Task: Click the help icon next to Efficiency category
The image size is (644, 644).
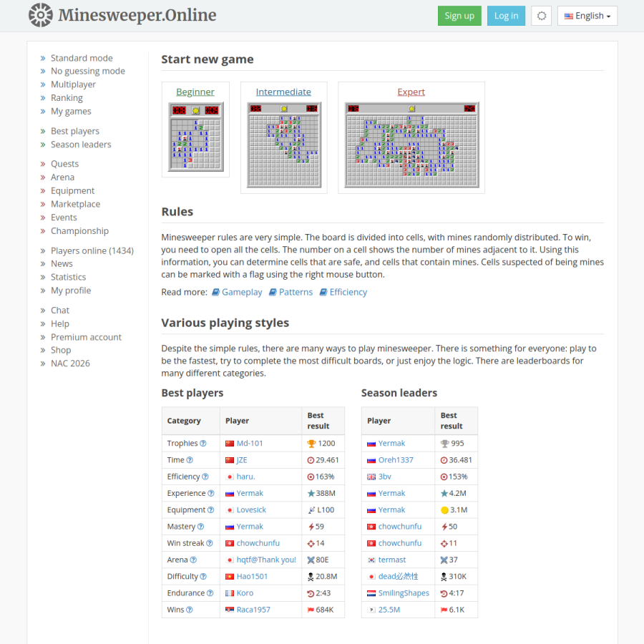Action: pyautogui.click(x=205, y=477)
